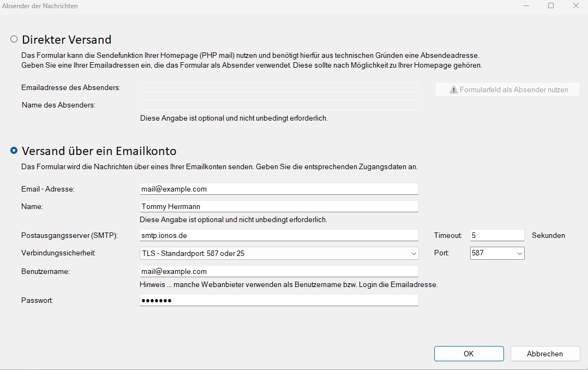Image resolution: width=588 pixels, height=370 pixels.
Task: Click the warning icon on Formularfeld button
Action: (x=453, y=89)
